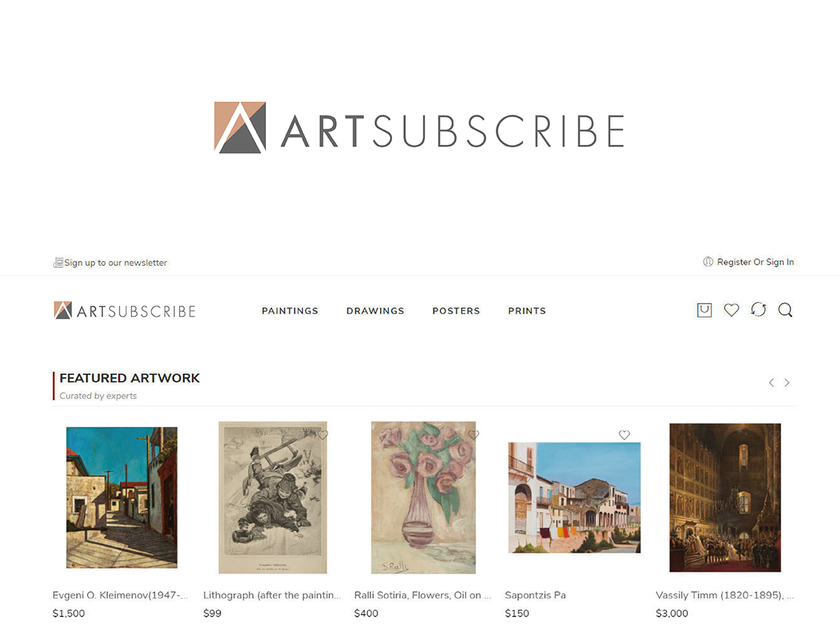Open the Evgeni O. Kleimenov title link

pos(120,595)
